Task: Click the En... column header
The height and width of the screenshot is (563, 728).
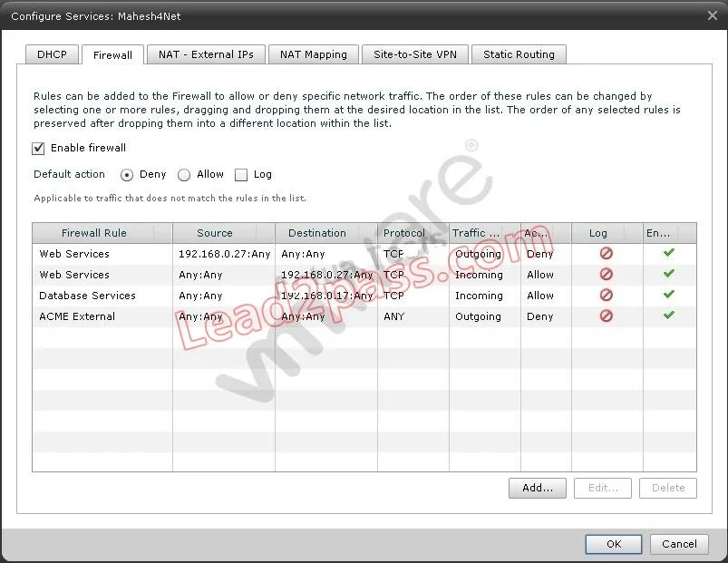Action: point(670,233)
